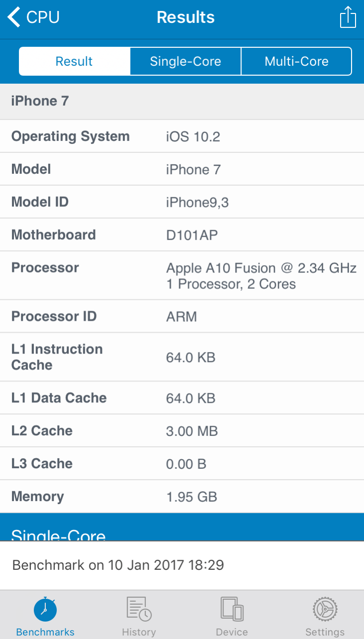Tap the Memory 1.95 GB row
Screen dimensions: 364x639
point(182,497)
